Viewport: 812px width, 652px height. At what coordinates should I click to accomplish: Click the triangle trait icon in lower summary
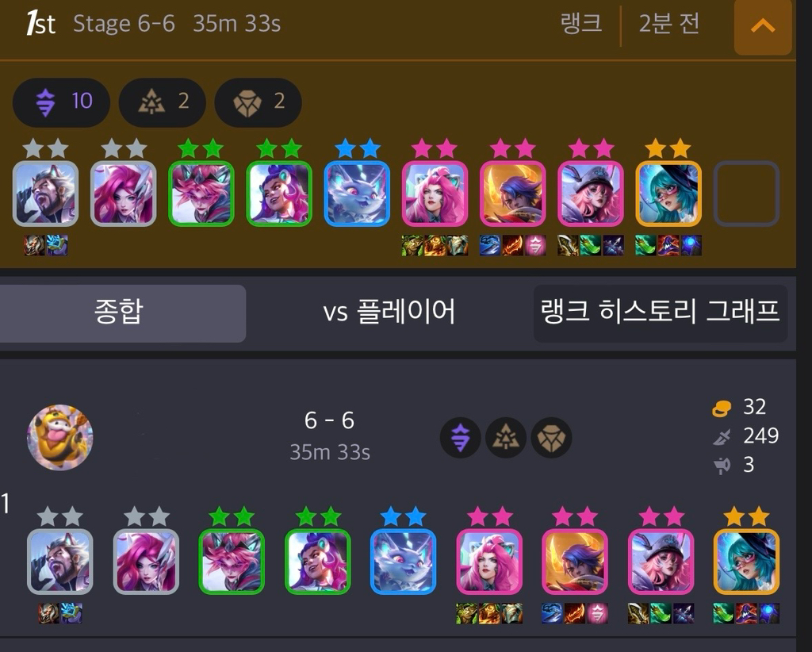(x=506, y=438)
